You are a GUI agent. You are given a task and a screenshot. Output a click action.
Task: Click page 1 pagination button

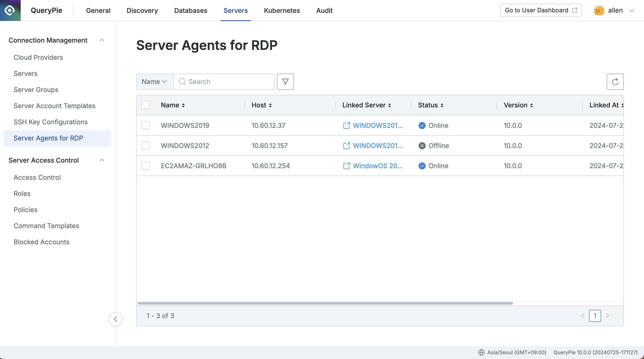click(595, 316)
